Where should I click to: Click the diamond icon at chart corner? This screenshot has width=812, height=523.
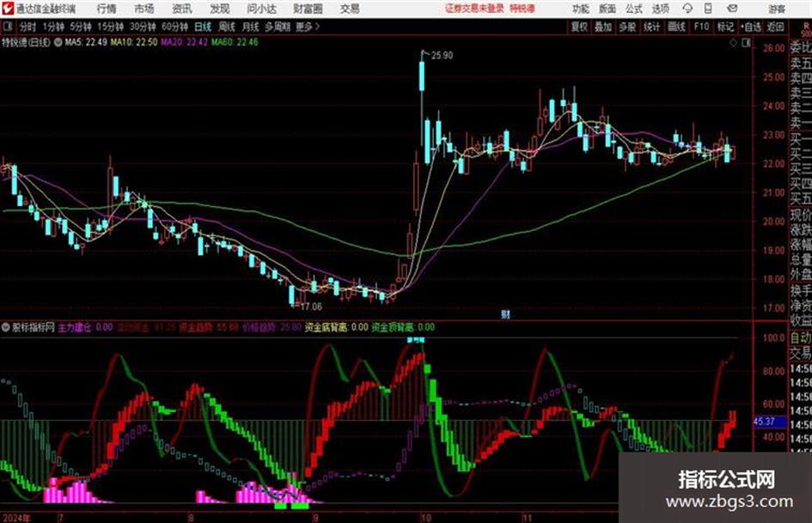733,43
